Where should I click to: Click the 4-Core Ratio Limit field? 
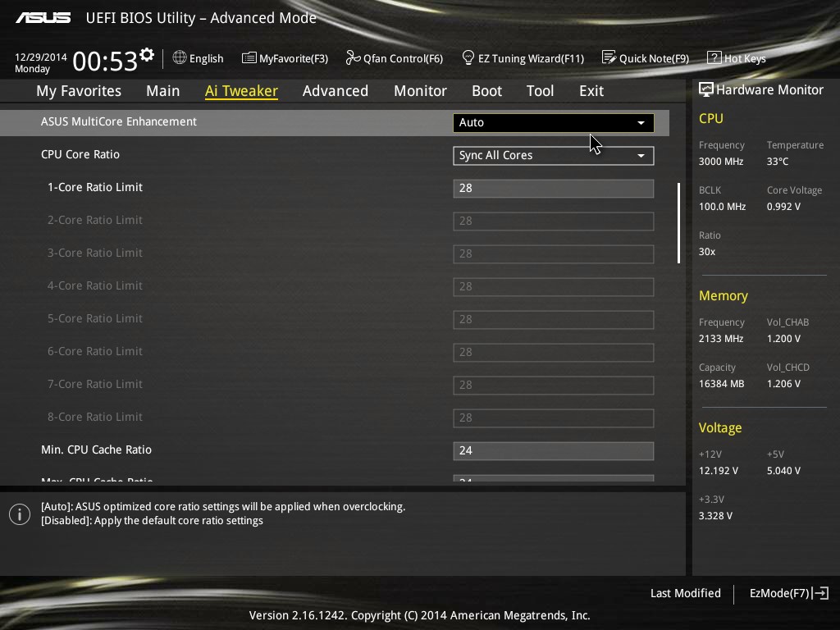554,286
